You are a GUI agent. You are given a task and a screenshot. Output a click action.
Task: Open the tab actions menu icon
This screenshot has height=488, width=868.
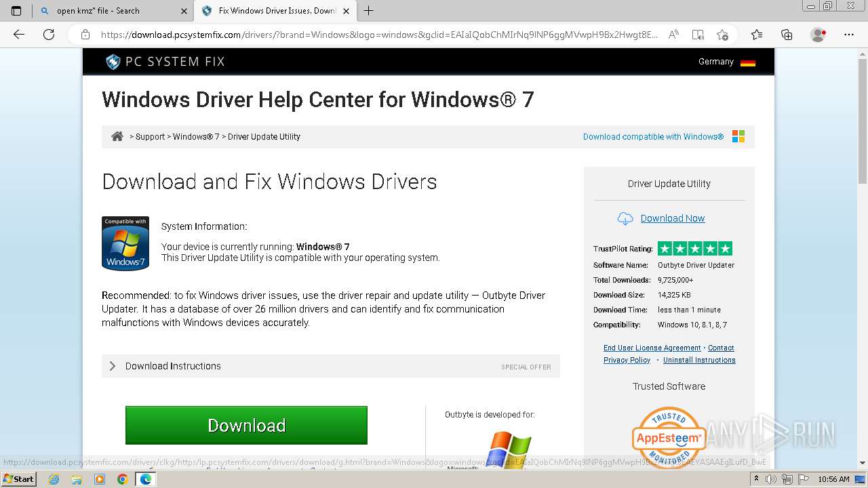[16, 11]
